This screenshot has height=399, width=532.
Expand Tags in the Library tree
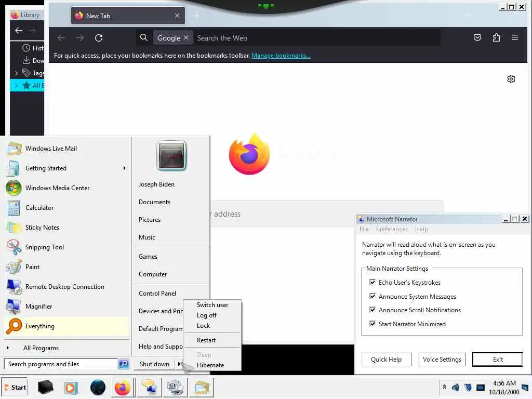click(x=16, y=73)
